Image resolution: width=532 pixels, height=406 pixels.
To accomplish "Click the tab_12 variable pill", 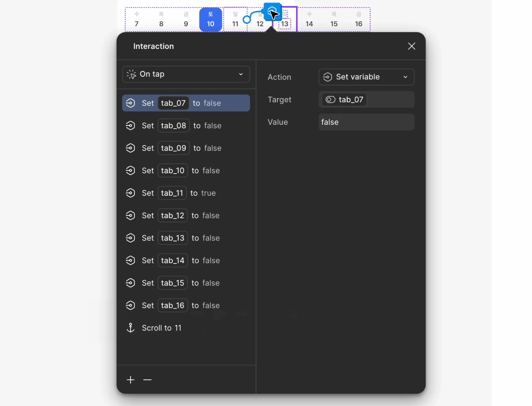I will [x=173, y=216].
